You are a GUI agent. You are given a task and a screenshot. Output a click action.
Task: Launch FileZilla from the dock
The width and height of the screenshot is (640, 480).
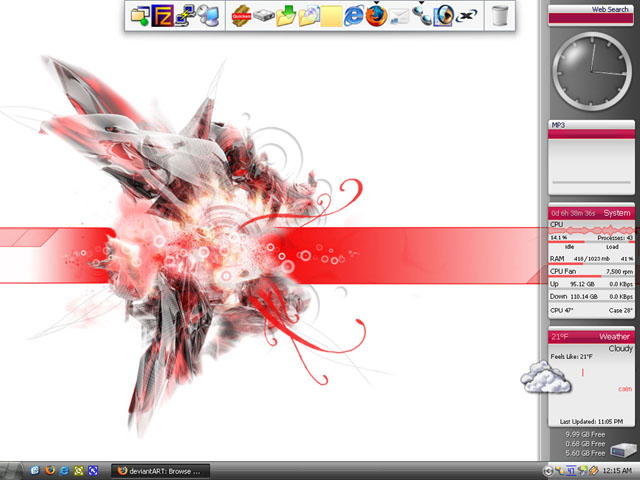point(162,16)
